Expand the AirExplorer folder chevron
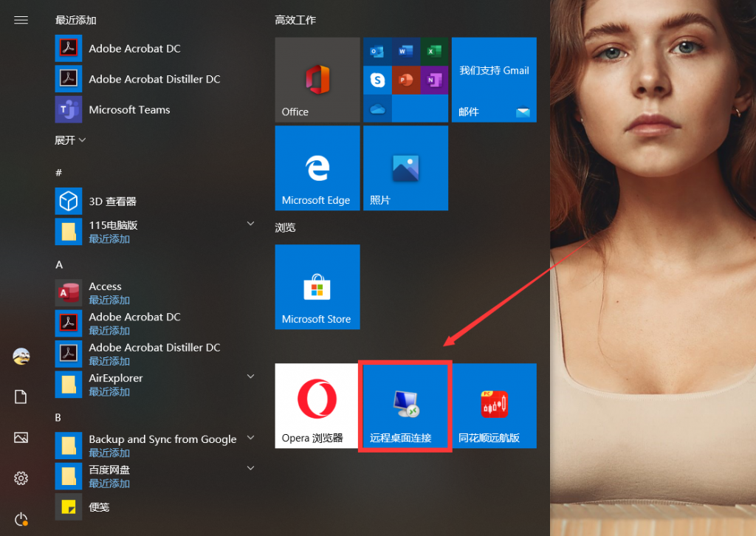This screenshot has height=536, width=756. (250, 377)
